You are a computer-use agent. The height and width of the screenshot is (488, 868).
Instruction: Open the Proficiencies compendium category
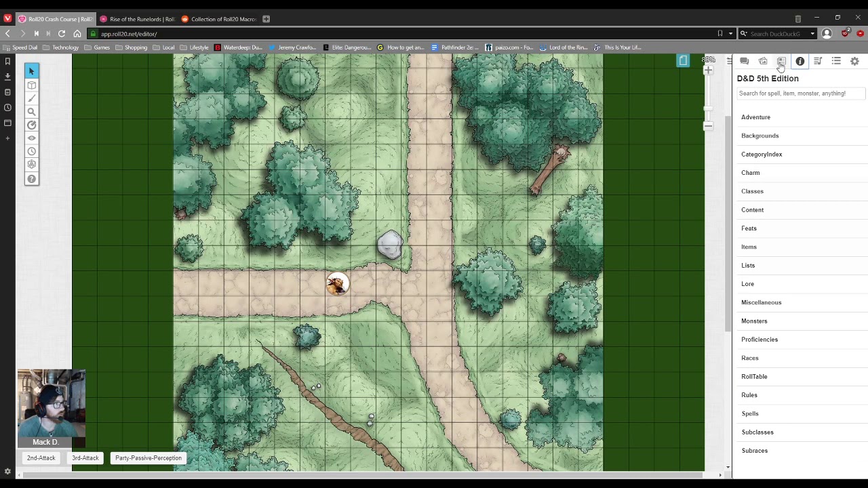point(759,340)
